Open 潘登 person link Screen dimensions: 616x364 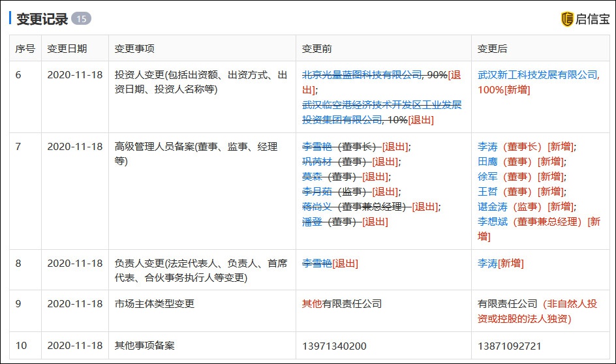coord(312,221)
